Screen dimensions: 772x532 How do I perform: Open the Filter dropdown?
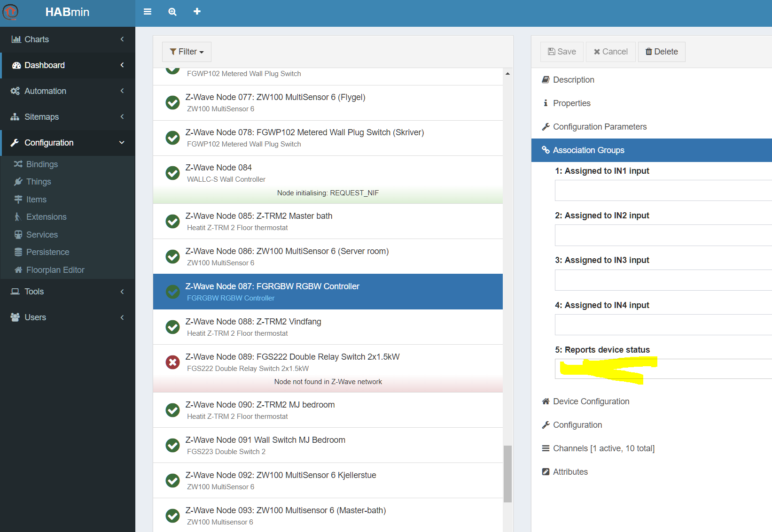[x=187, y=52]
